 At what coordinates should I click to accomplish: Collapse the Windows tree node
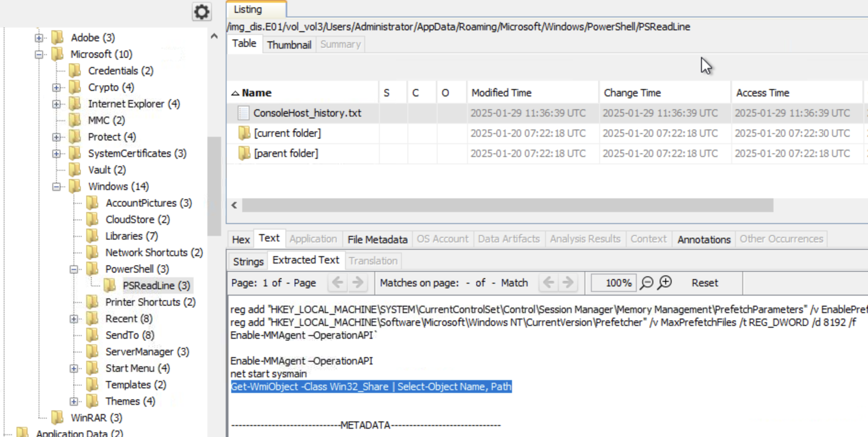(57, 186)
